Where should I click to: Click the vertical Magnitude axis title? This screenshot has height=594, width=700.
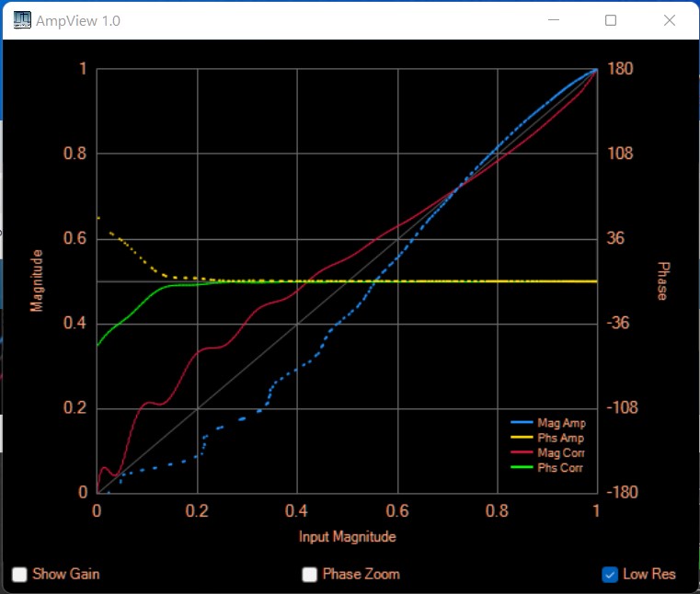point(38,281)
